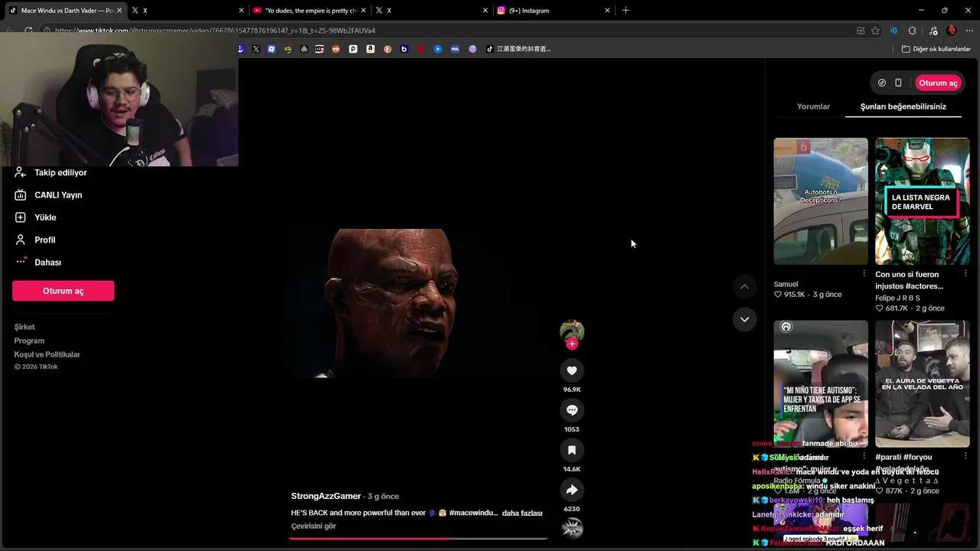Expand the caption with daha fazlası
The height and width of the screenshot is (551, 980).
pyautogui.click(x=522, y=513)
